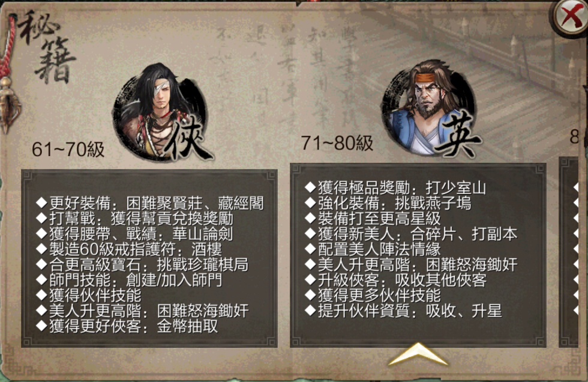
Task: Open tip 更好裝備：困難聚賢莊、藏經閣
Action: tap(150, 204)
